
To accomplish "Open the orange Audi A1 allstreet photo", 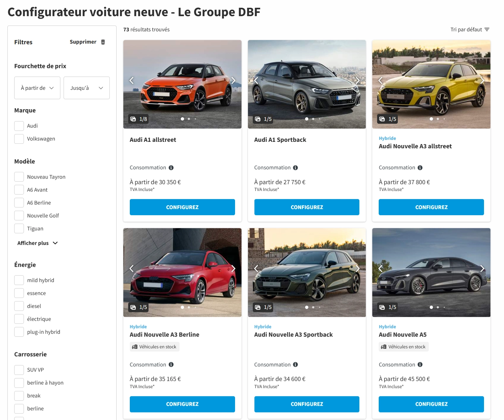I will (x=182, y=84).
